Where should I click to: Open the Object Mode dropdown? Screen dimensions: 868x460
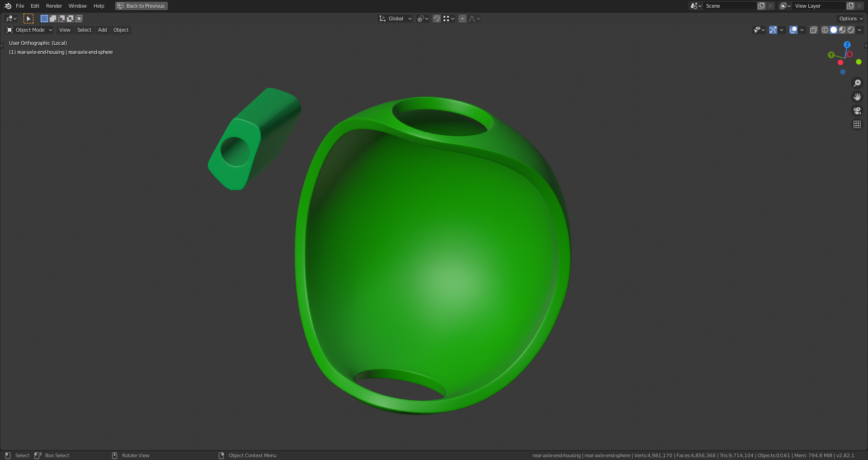(29, 30)
